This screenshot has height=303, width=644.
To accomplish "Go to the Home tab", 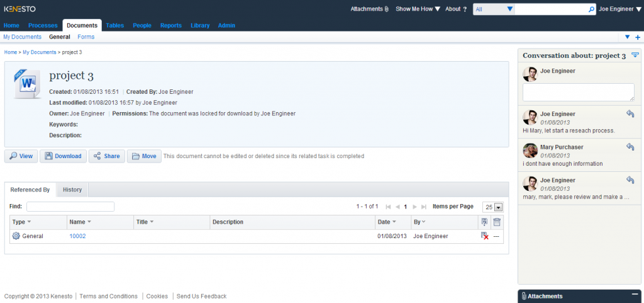I will 11,25.
